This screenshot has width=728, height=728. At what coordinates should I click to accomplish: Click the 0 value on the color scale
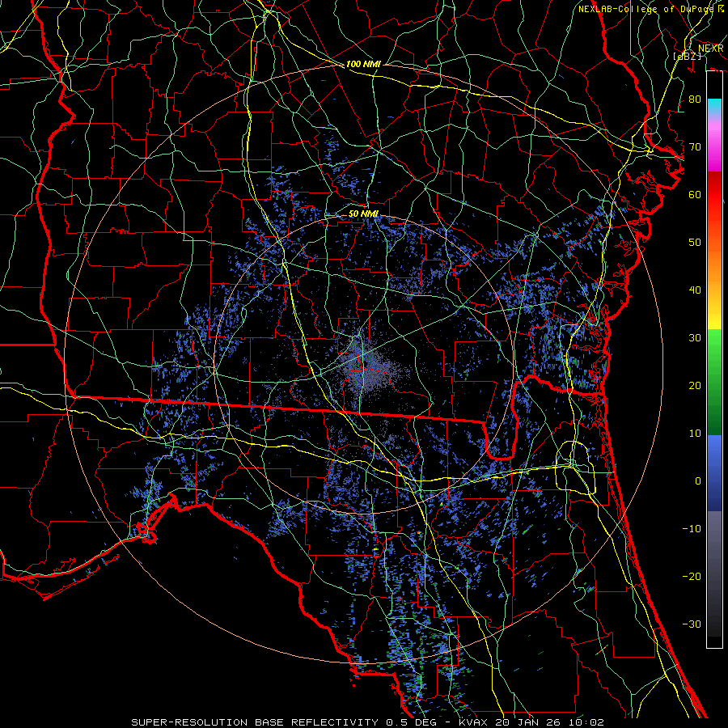(698, 481)
